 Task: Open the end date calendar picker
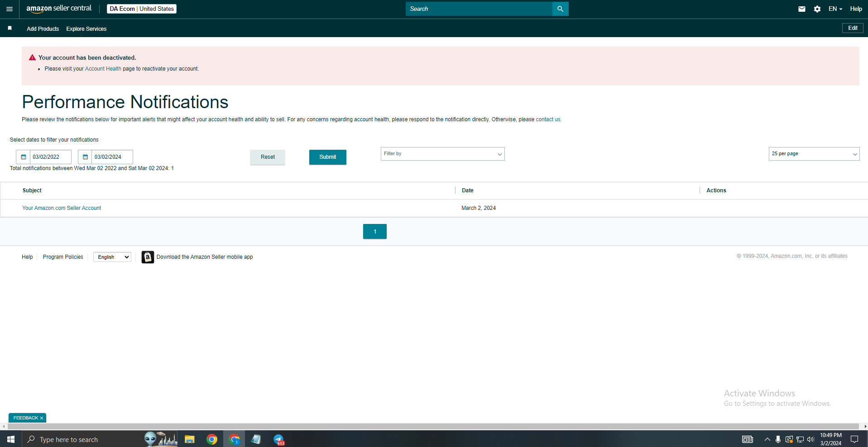[85, 157]
